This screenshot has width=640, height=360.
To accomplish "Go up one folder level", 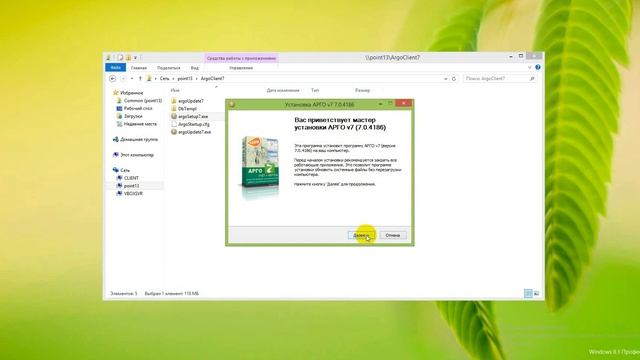I will coord(140,78).
